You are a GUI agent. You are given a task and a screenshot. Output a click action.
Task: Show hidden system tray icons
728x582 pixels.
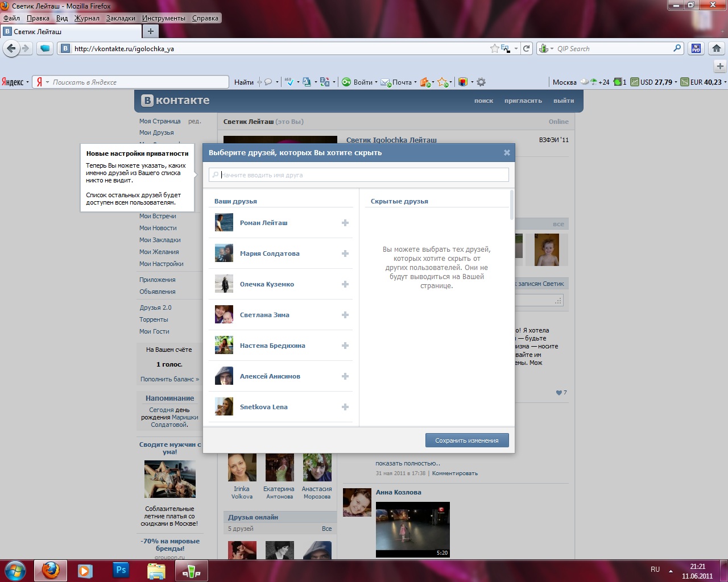[x=671, y=571]
